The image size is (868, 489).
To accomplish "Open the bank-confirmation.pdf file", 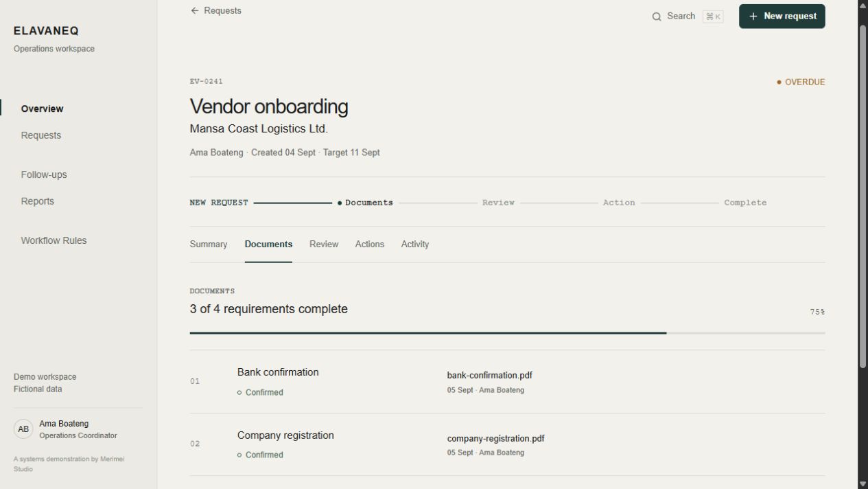I will (490, 376).
